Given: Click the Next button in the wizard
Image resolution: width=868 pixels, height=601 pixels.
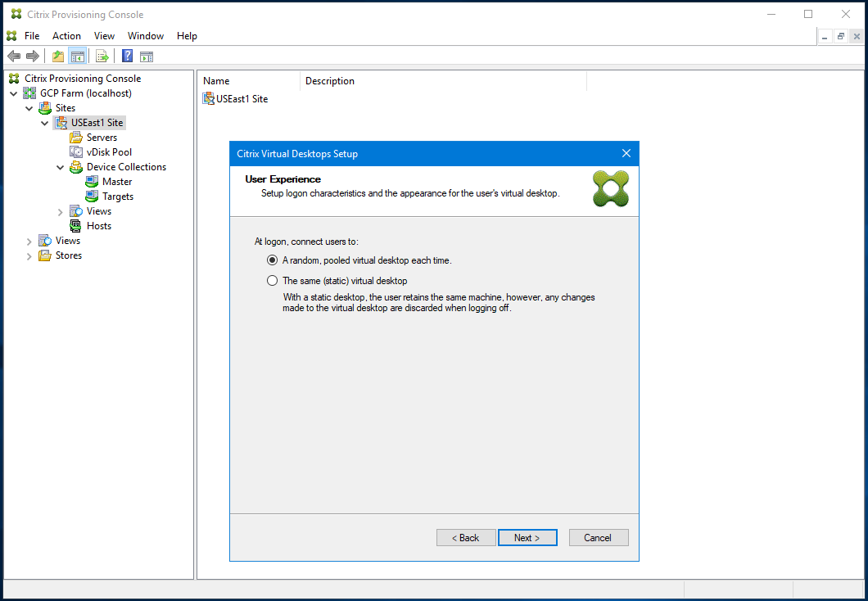Looking at the screenshot, I should pos(527,537).
